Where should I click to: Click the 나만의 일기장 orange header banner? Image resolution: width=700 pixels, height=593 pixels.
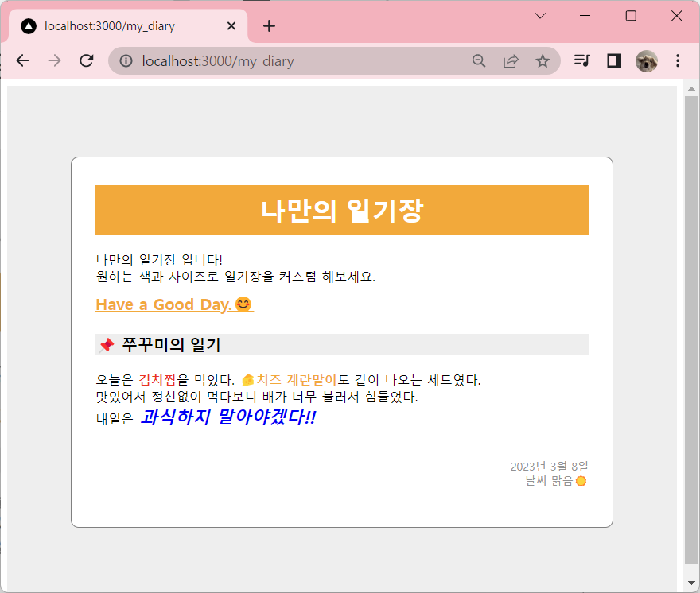pos(342,210)
